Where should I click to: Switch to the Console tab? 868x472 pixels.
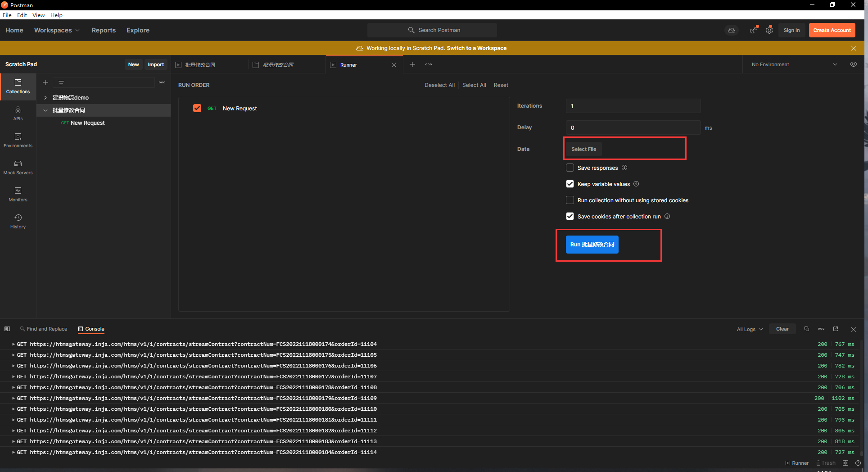[91, 329]
